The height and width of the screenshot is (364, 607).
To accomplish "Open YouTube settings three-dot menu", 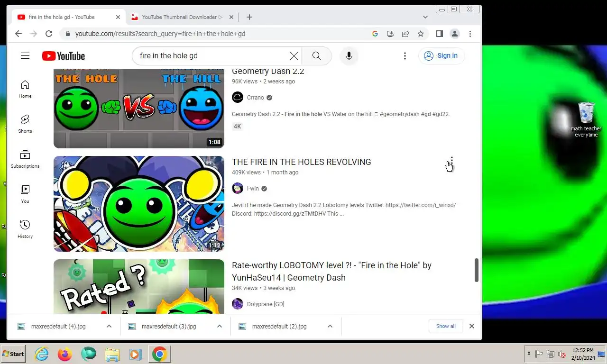I will tap(405, 56).
